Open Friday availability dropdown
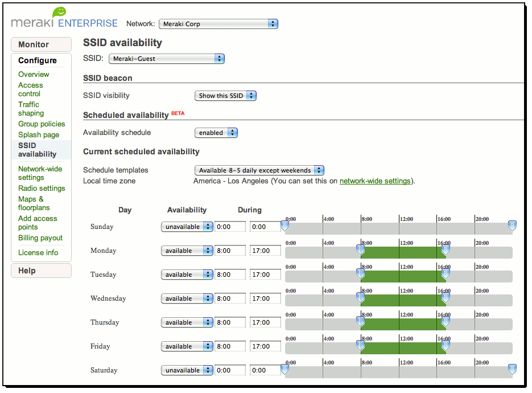The height and width of the screenshot is (393, 532). pos(187,346)
